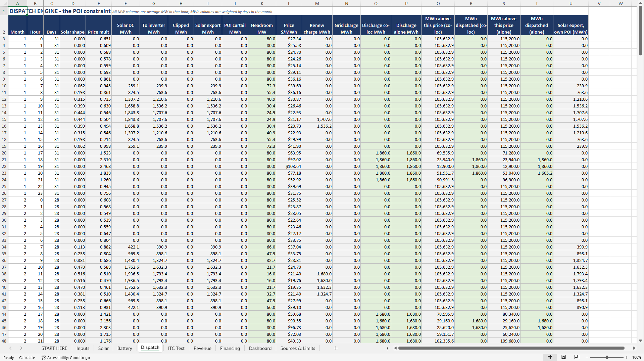This screenshot has height=361, width=644.
Task: Select row header 20
Action: point(4,153)
